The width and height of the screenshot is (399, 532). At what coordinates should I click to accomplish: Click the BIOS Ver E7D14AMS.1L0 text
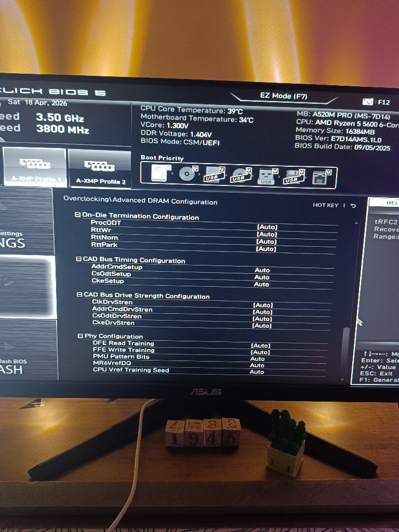(x=338, y=139)
